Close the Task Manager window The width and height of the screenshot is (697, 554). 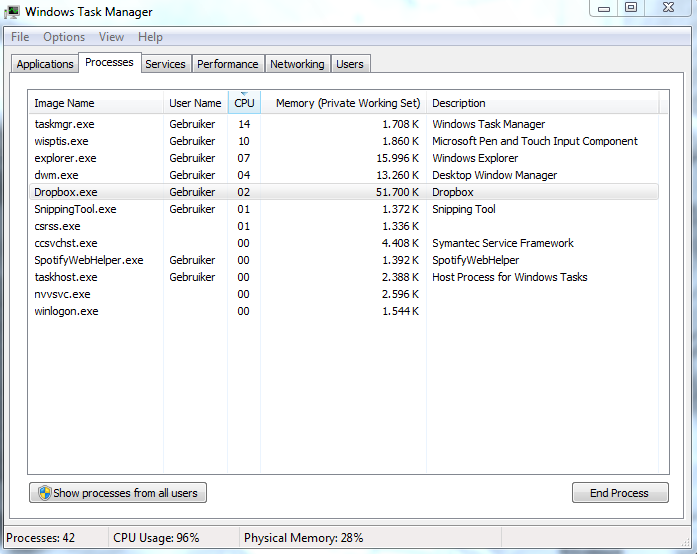(x=668, y=8)
